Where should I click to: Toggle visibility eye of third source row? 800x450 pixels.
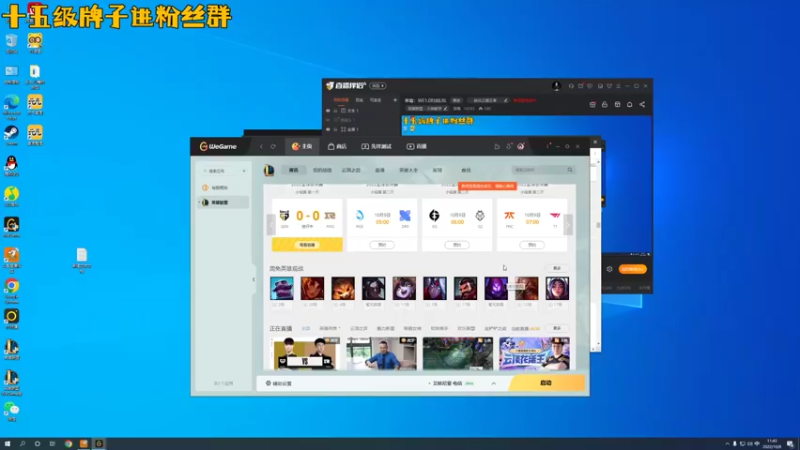[x=328, y=129]
